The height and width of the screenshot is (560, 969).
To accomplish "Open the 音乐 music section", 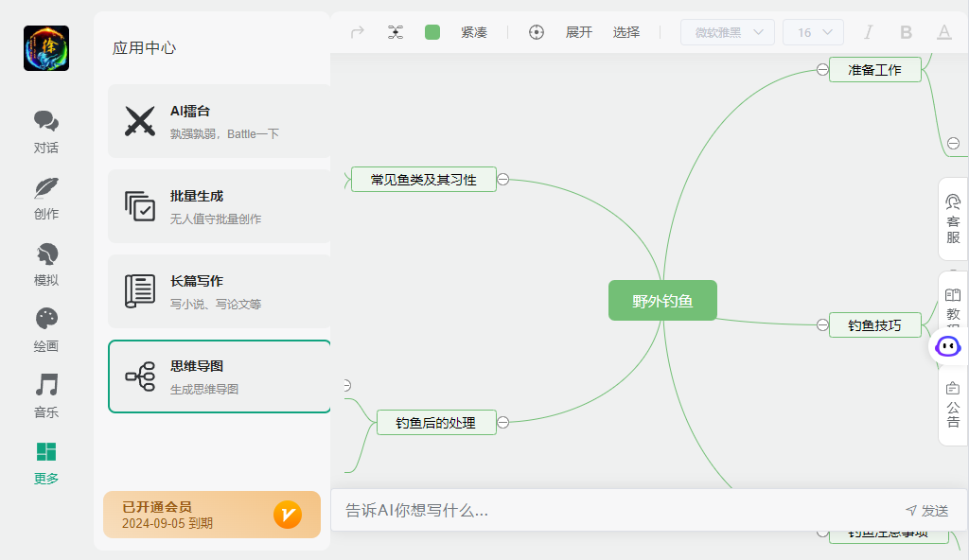I will point(46,396).
